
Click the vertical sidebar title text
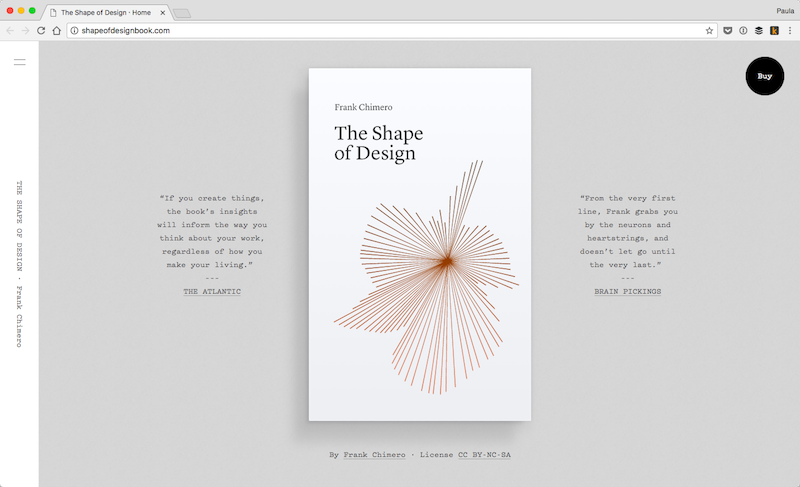(x=19, y=264)
